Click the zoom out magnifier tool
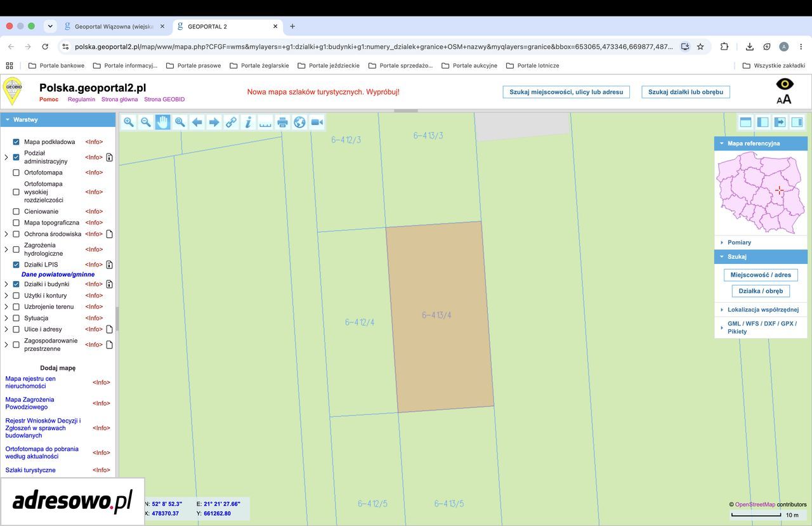812x526 pixels. (x=146, y=122)
